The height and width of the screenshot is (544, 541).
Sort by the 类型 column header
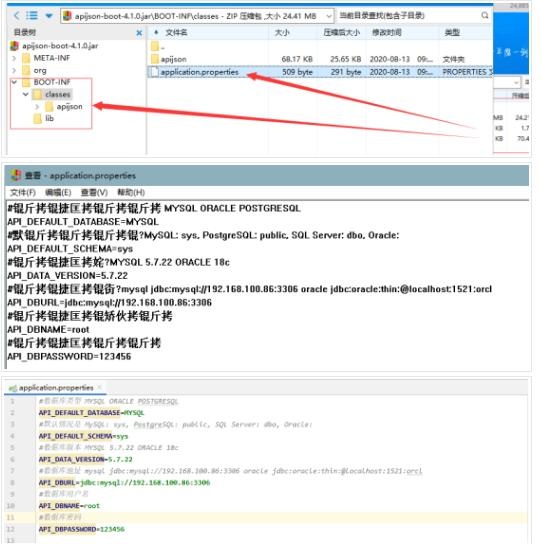click(x=452, y=33)
